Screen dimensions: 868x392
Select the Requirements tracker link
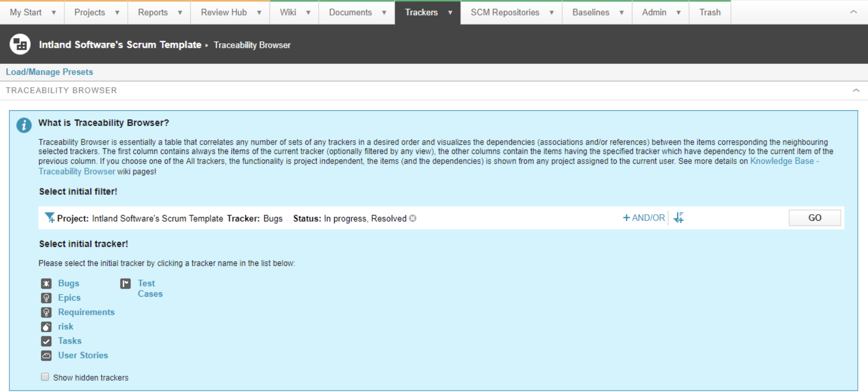[86, 312]
